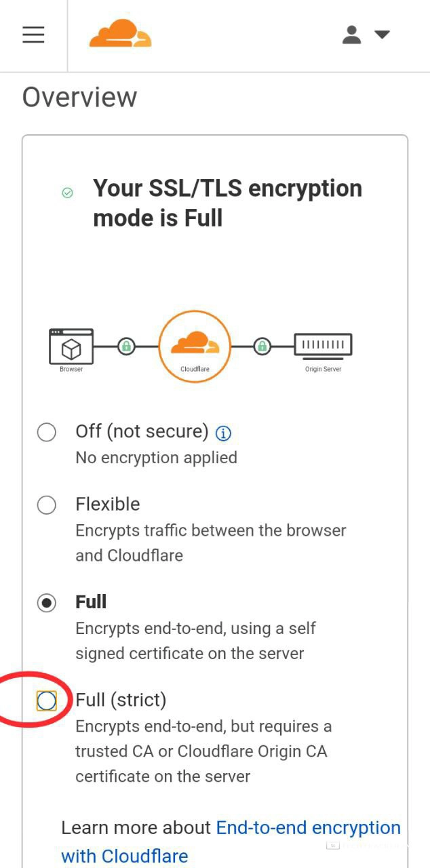Click the Full (strict) option label
Screen dimensions: 430x868
(121, 700)
